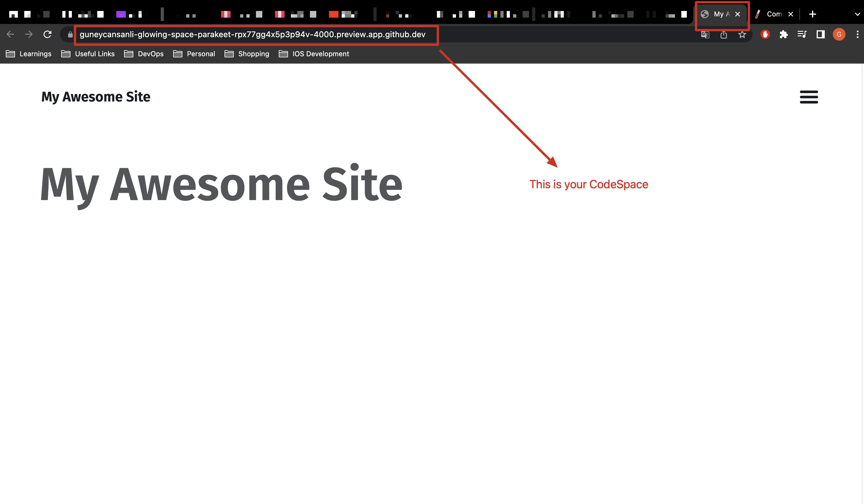View site info via the lock icon
Image resolution: width=864 pixels, height=504 pixels.
click(x=70, y=35)
